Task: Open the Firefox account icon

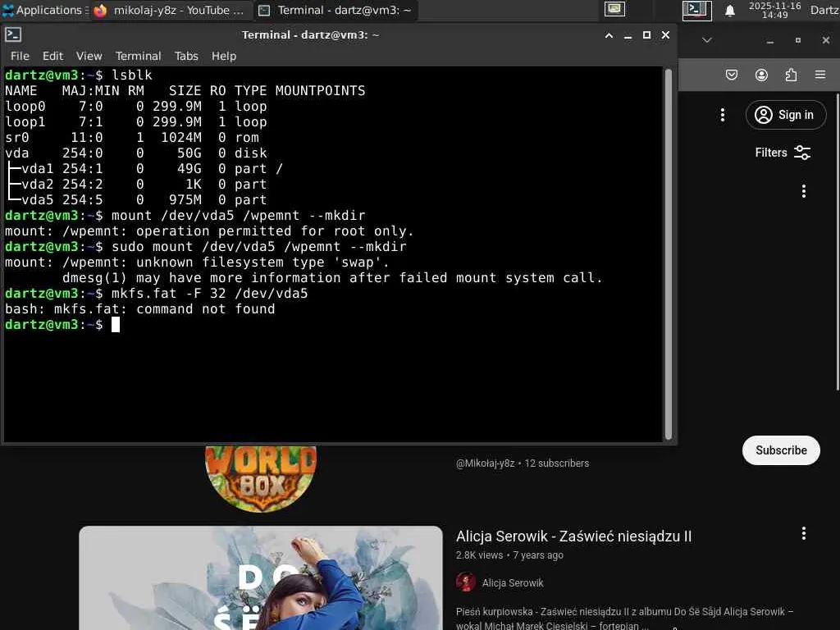Action: click(x=761, y=75)
